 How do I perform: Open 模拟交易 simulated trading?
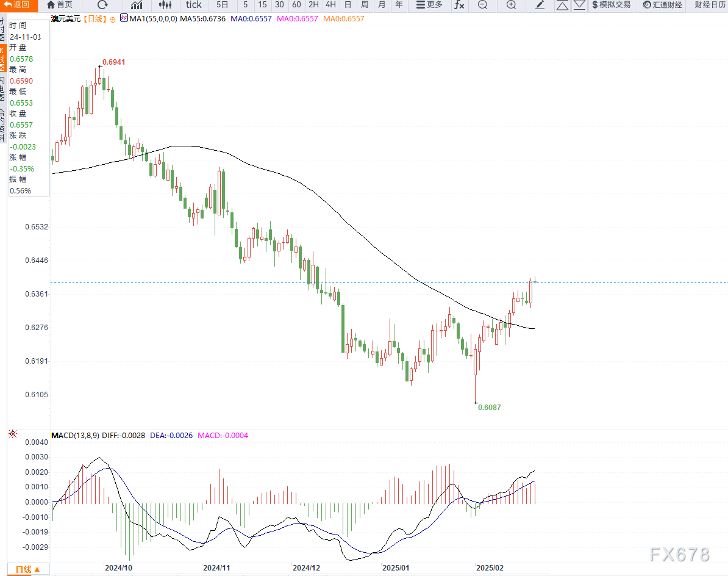[x=611, y=5]
